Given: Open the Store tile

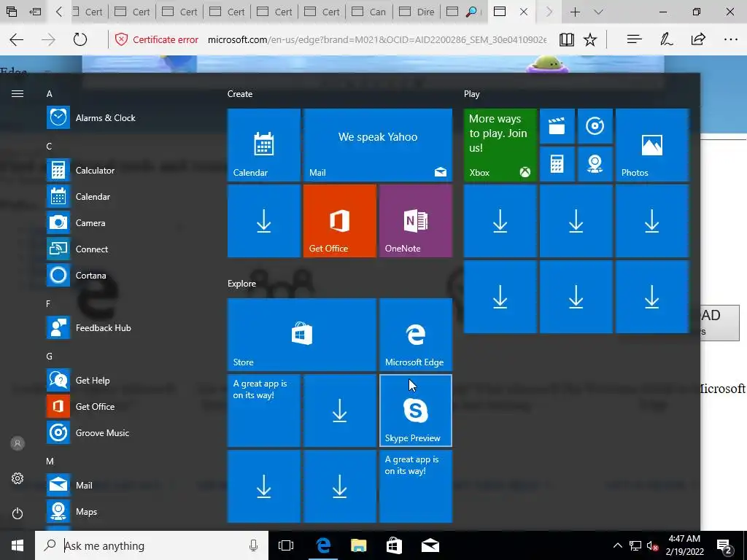Looking at the screenshot, I should pyautogui.click(x=302, y=334).
